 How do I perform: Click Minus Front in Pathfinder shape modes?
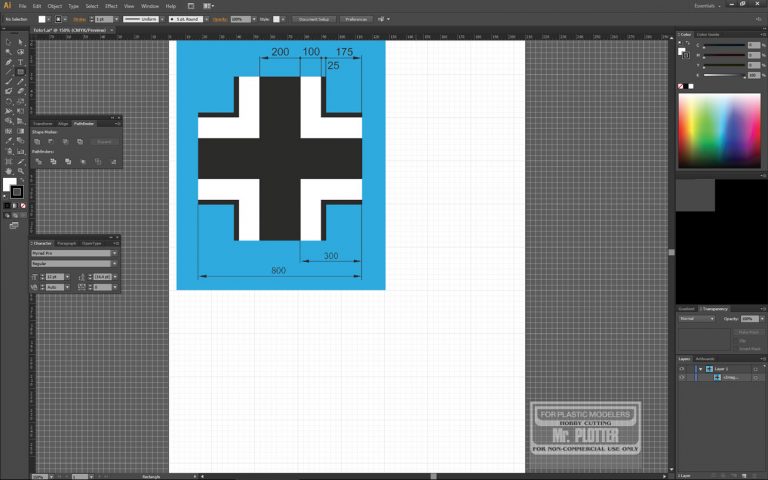[51, 142]
